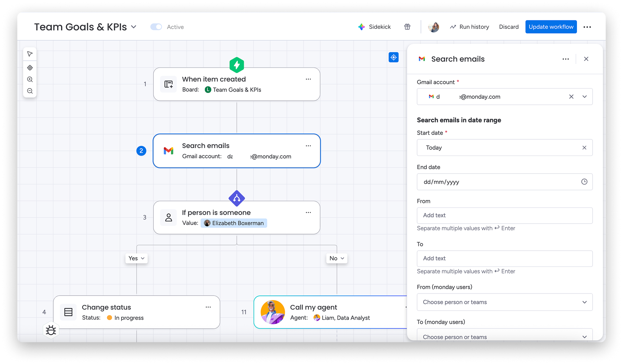Click the End date input field

tap(505, 182)
